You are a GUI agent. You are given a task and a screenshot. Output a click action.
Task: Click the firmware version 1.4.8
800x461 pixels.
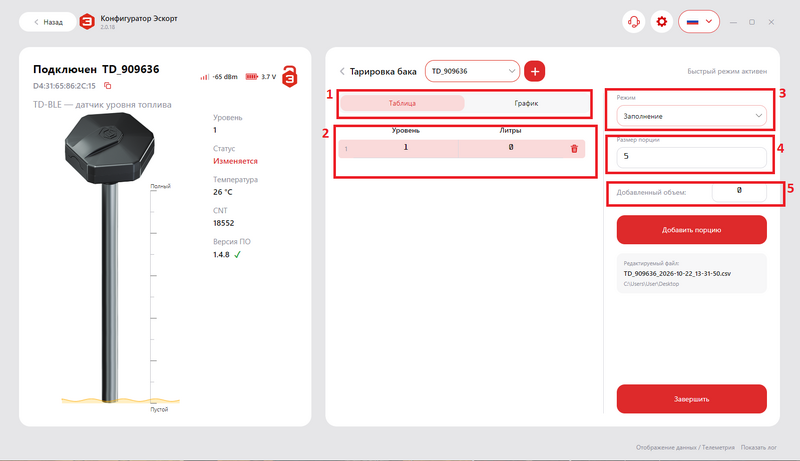(221, 254)
